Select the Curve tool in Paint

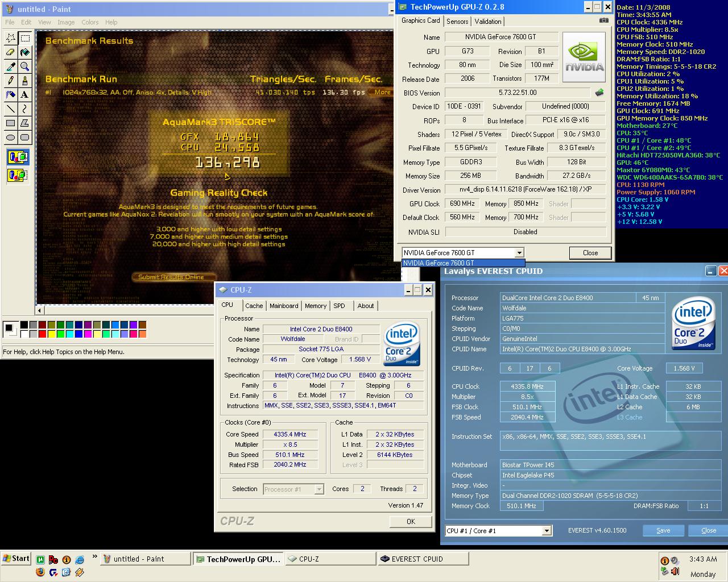pyautogui.click(x=25, y=109)
